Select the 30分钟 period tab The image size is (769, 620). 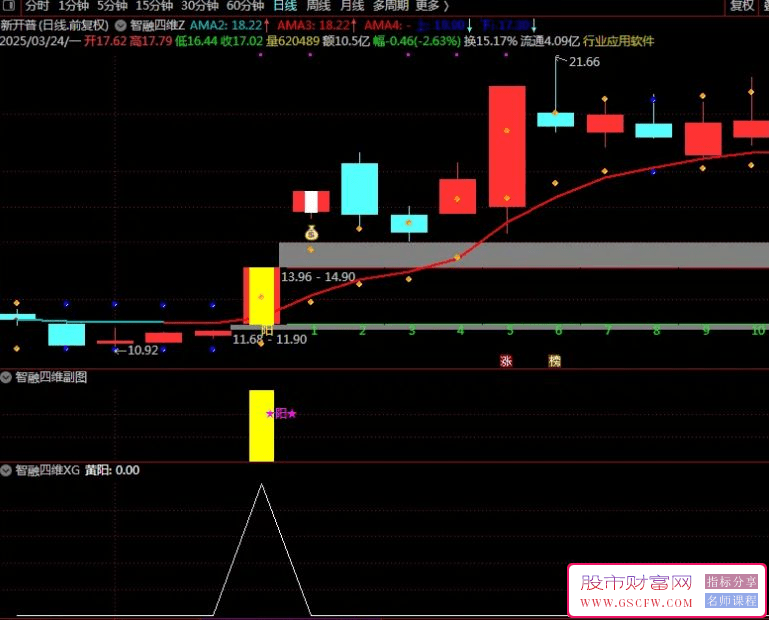tap(200, 6)
